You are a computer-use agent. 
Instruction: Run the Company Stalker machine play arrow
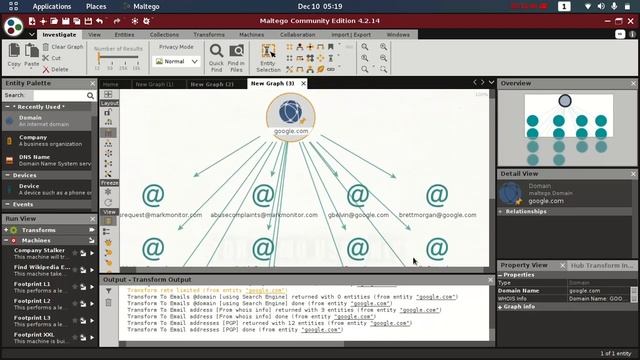click(x=92, y=253)
